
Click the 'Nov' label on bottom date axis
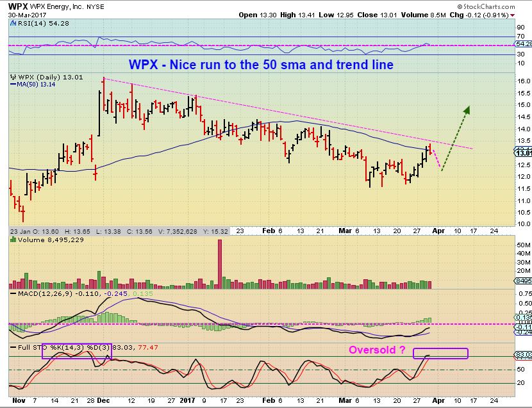click(19, 400)
